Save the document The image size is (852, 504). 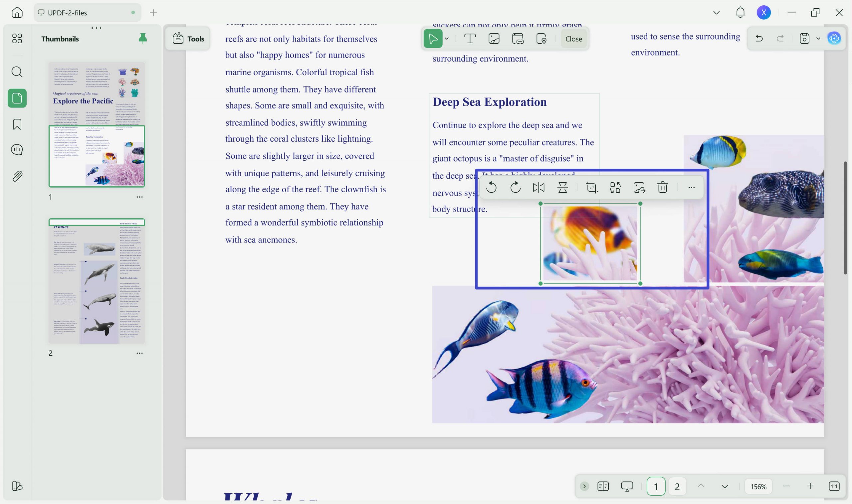(x=804, y=38)
